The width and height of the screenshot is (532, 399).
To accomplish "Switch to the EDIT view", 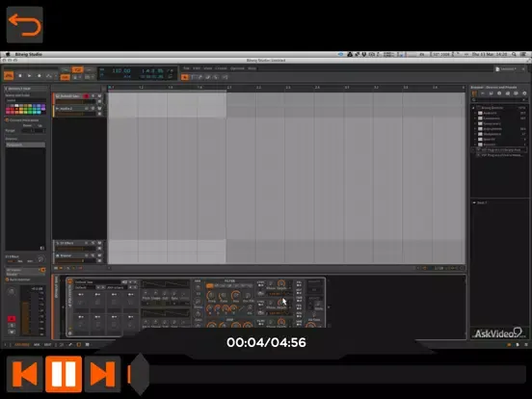I will 48,345.
